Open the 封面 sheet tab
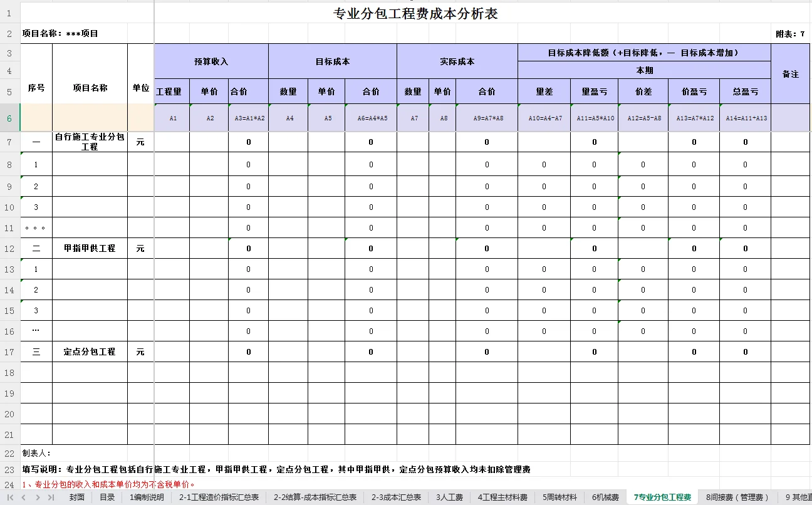 click(x=76, y=497)
